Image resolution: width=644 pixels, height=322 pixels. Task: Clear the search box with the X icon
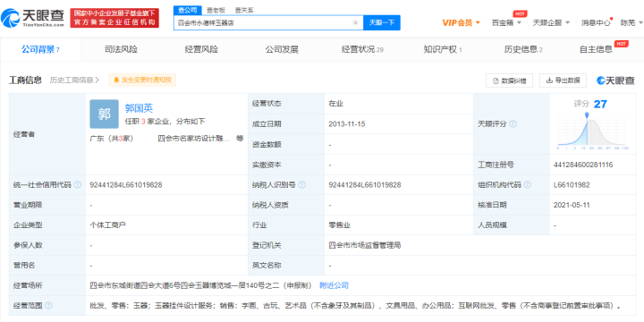click(355, 22)
